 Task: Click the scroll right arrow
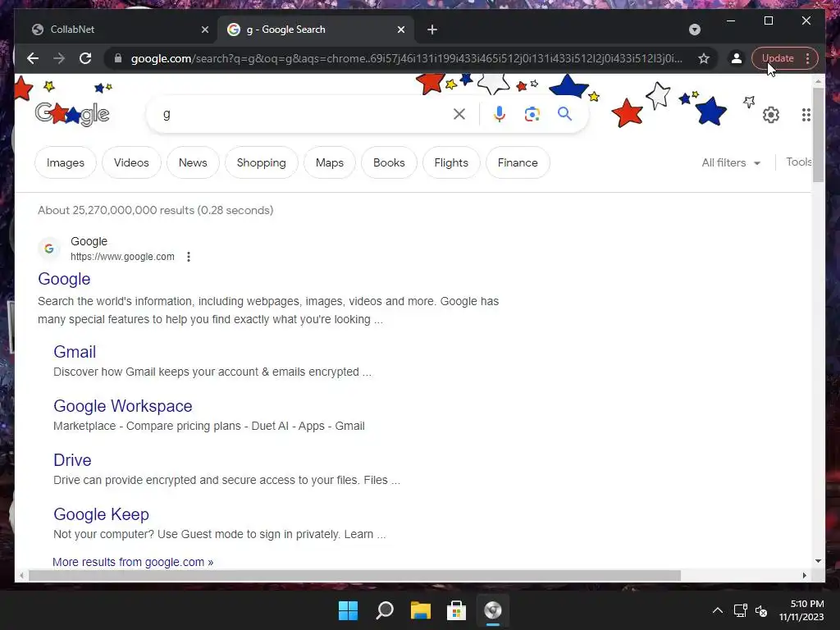[804, 575]
